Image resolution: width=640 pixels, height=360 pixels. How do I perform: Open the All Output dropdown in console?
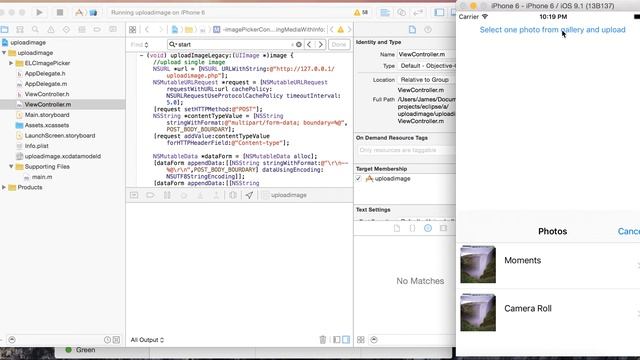point(147,340)
